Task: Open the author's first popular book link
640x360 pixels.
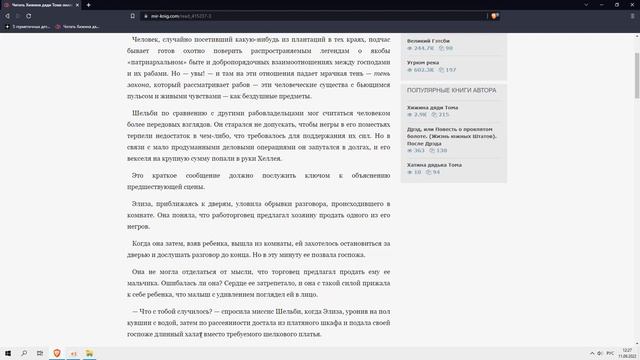Action: coord(432,107)
